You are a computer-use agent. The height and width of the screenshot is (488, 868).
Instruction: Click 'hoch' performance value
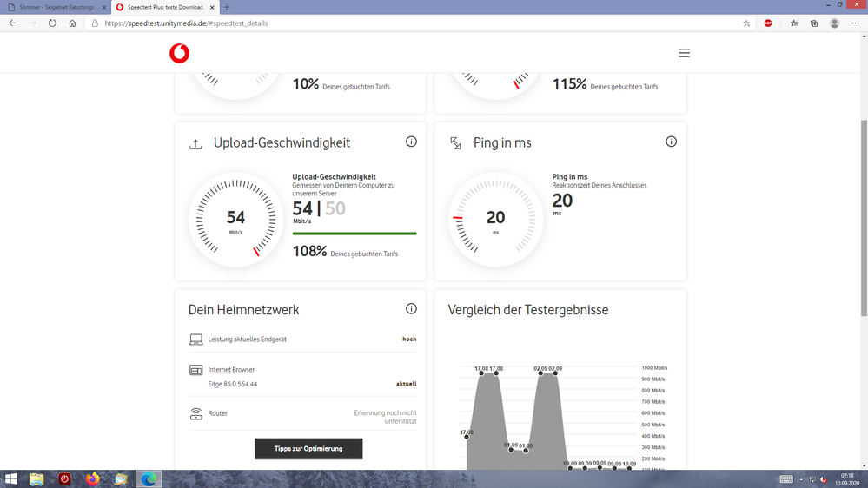(x=409, y=340)
